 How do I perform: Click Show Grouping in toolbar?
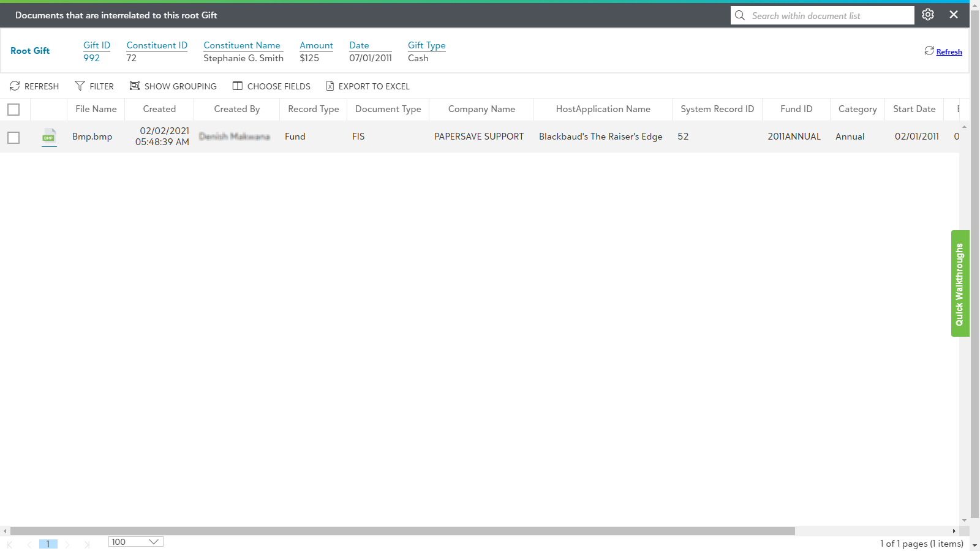pyautogui.click(x=173, y=86)
